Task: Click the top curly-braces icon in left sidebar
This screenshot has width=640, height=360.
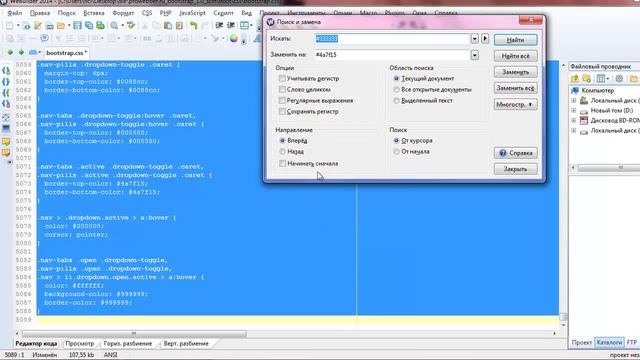Action: (x=6, y=71)
